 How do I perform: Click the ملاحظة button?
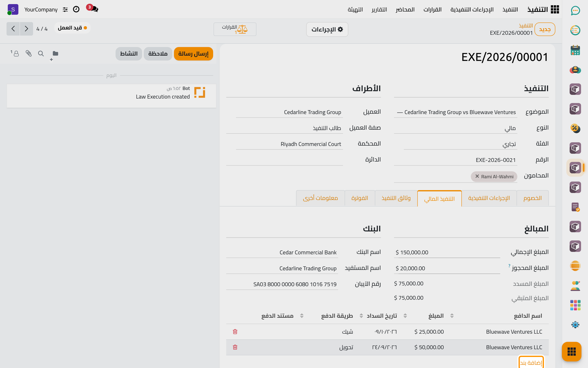point(158,54)
